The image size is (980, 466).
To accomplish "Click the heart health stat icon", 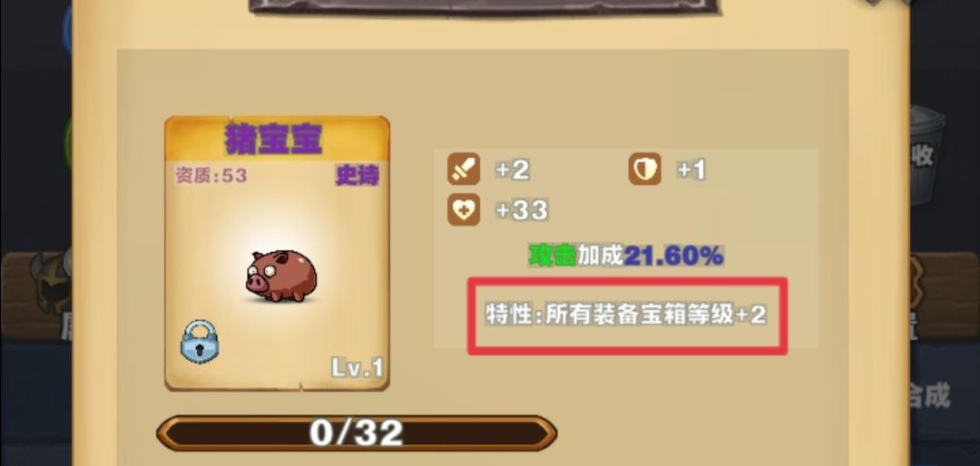I will (x=463, y=210).
